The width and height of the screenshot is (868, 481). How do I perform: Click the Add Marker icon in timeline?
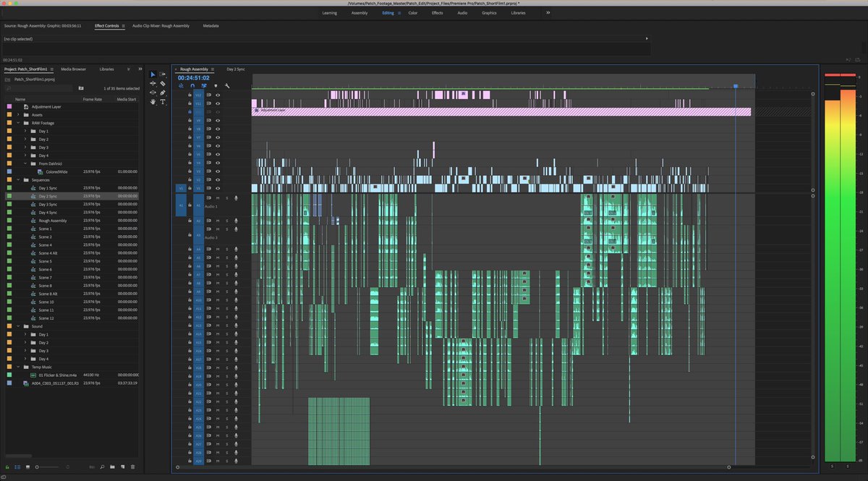[216, 86]
